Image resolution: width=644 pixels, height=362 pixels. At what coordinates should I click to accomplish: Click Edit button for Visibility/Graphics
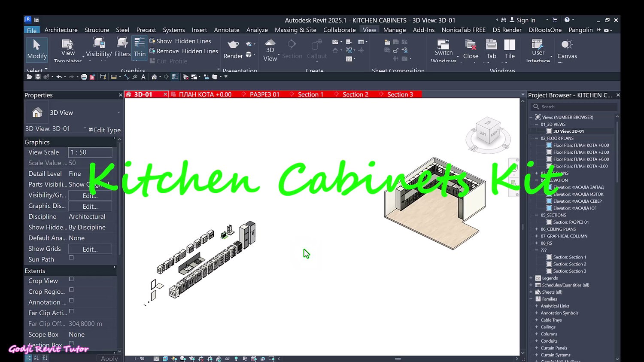(90, 195)
